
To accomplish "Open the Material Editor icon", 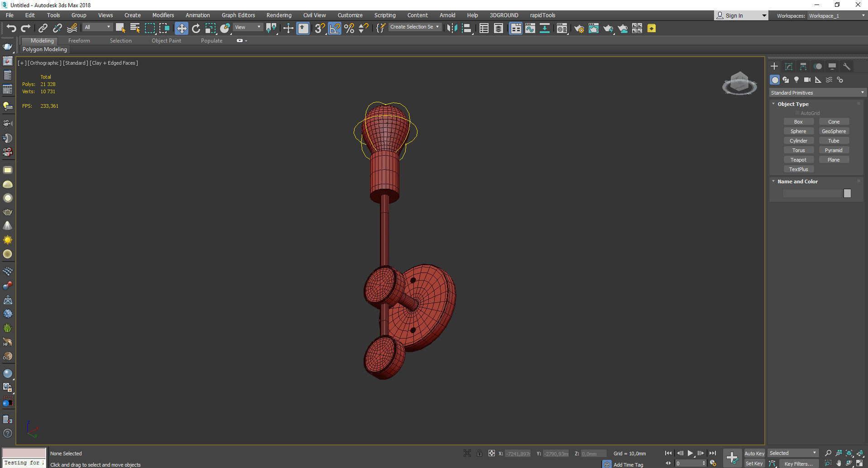I will (562, 29).
